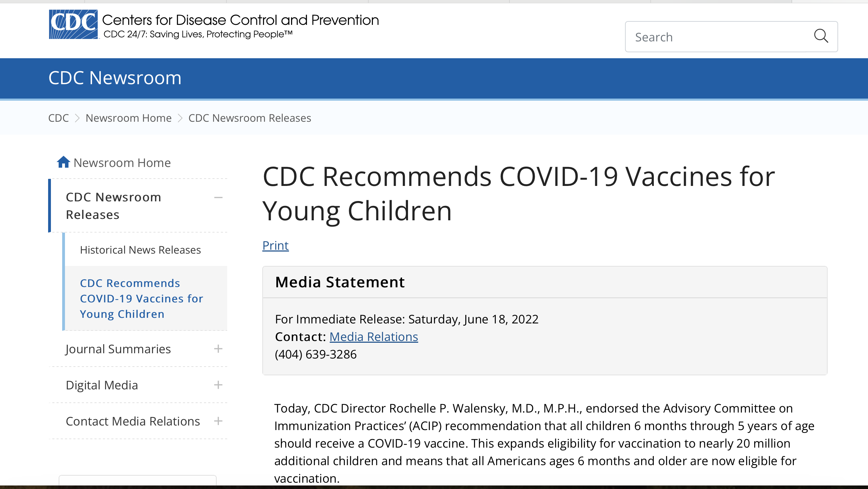Image resolution: width=868 pixels, height=489 pixels.
Task: Open the Media Relations contact link
Action: coord(374,337)
